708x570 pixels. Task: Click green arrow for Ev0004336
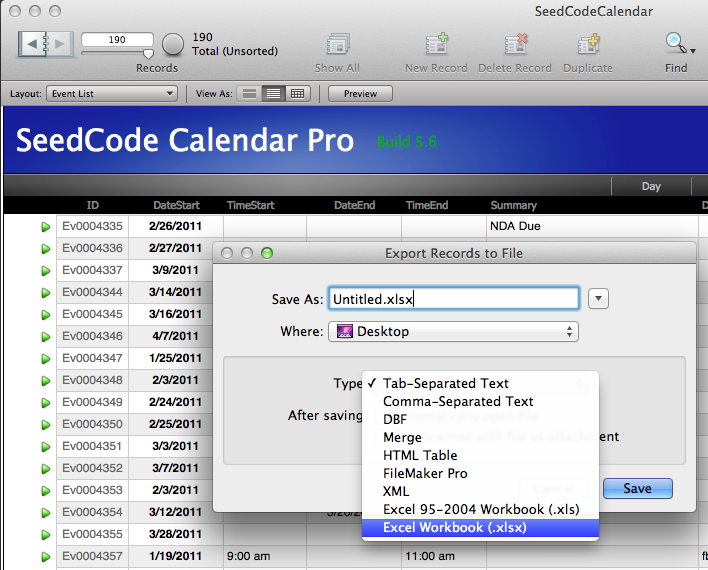coord(46,249)
